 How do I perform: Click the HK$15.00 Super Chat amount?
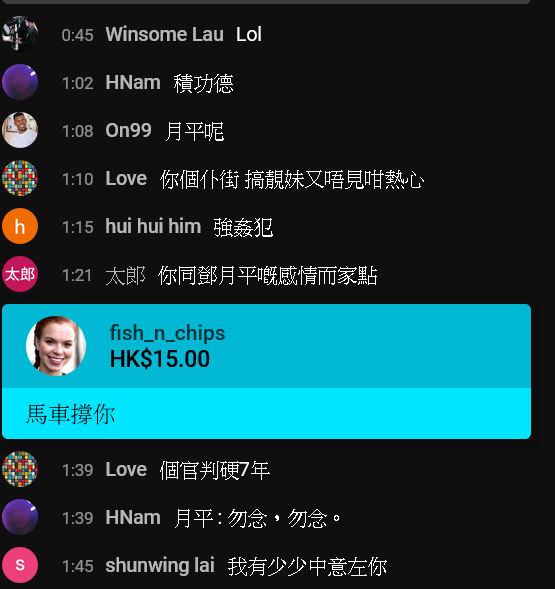tap(160, 359)
